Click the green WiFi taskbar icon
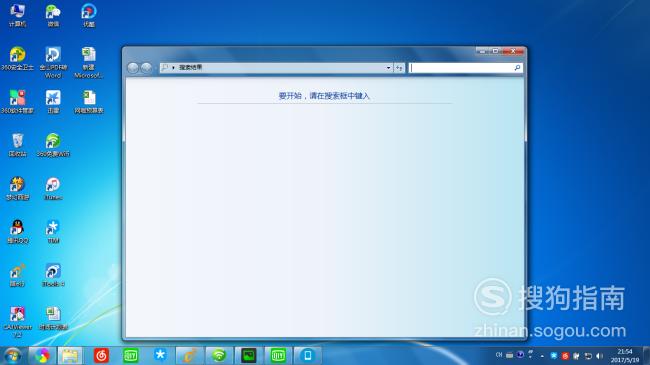 click(219, 356)
